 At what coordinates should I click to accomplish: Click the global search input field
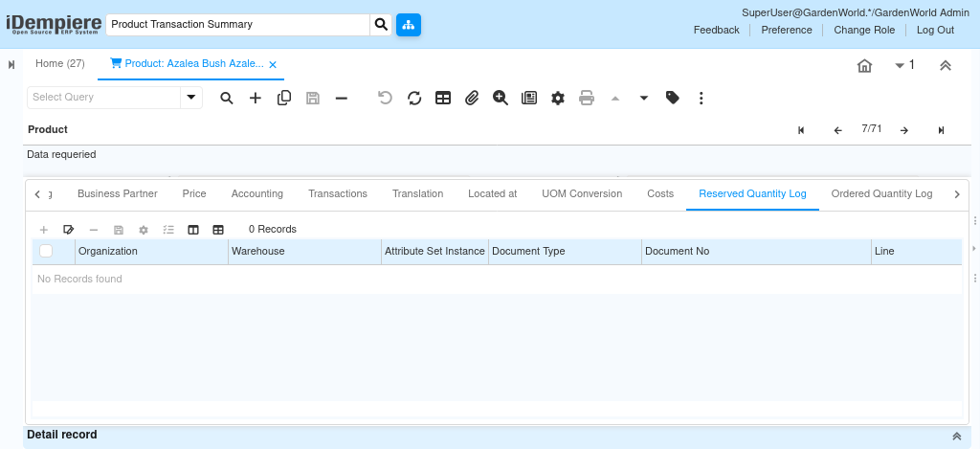tap(238, 24)
